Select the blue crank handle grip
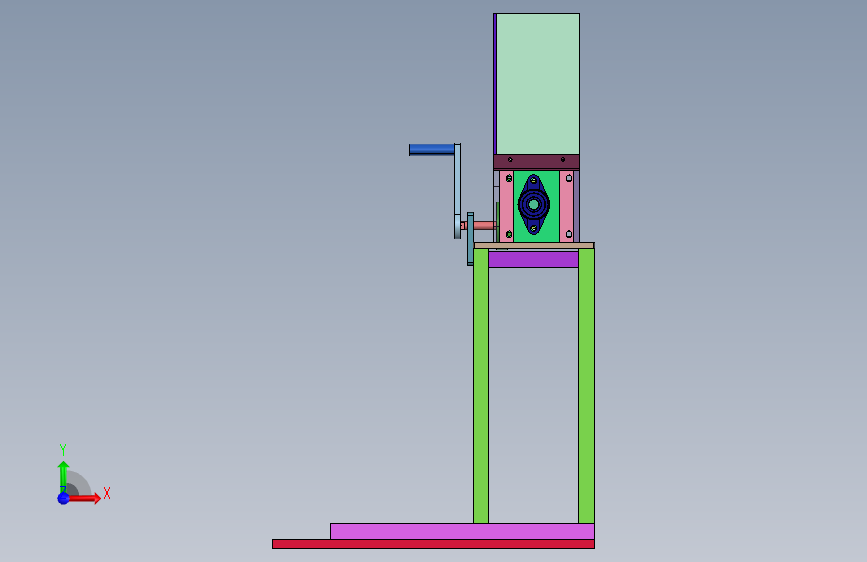This screenshot has height=562, width=867. pyautogui.click(x=432, y=149)
